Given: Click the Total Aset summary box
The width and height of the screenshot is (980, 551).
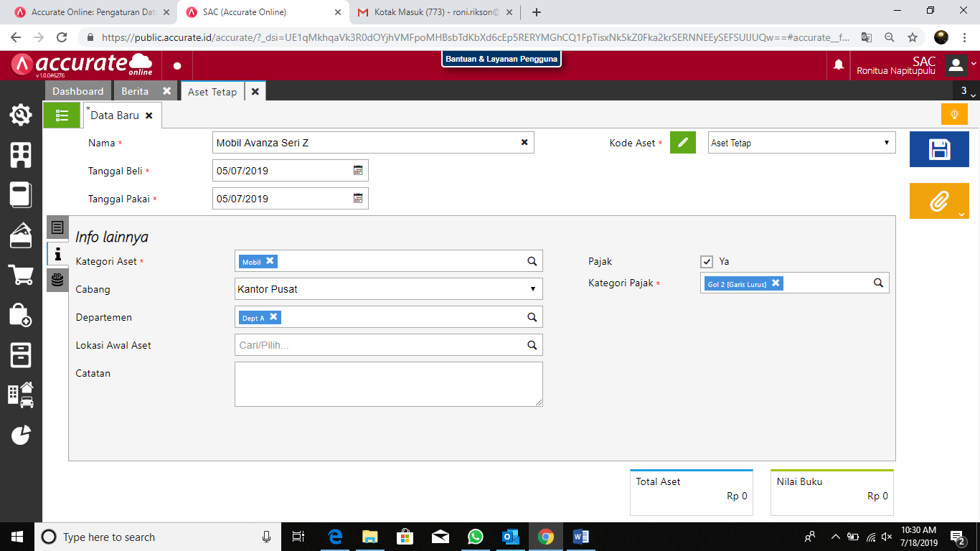Looking at the screenshot, I should [x=692, y=492].
